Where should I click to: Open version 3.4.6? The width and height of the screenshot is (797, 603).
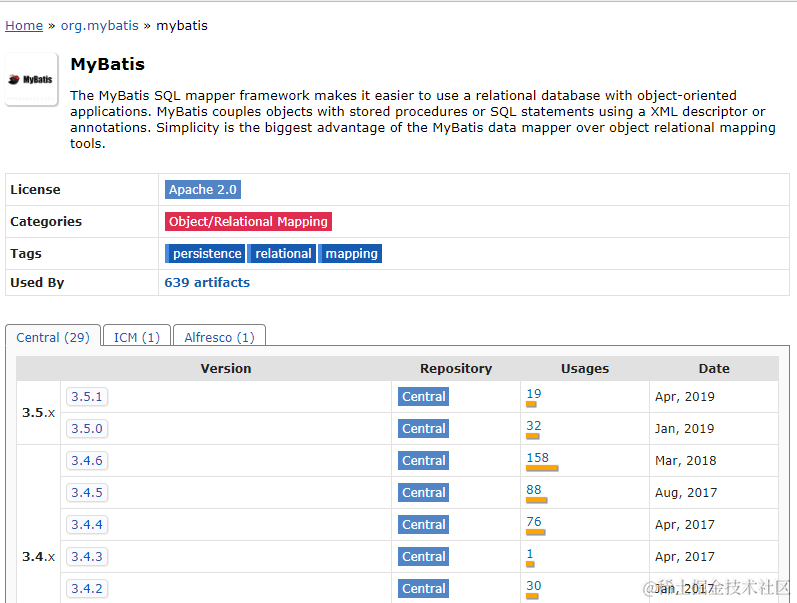87,461
